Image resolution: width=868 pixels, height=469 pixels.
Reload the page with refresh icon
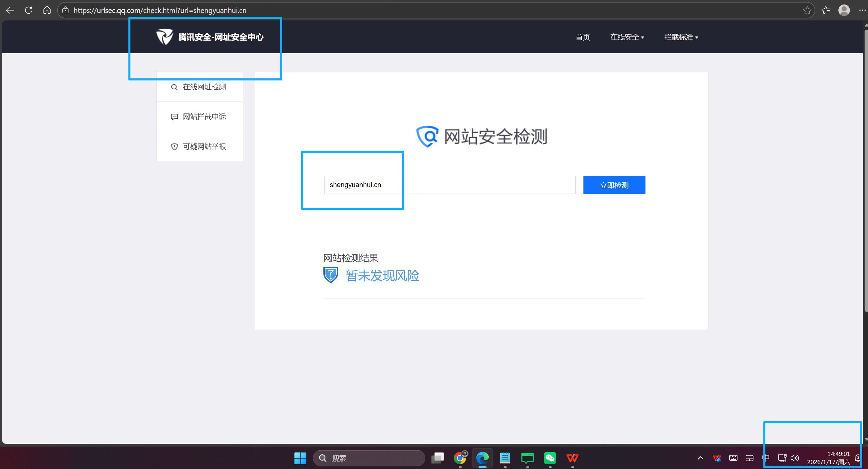29,10
